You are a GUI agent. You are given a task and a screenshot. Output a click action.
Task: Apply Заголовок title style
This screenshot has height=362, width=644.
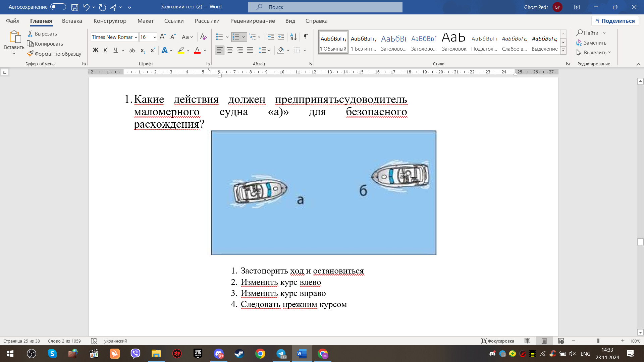point(454,42)
